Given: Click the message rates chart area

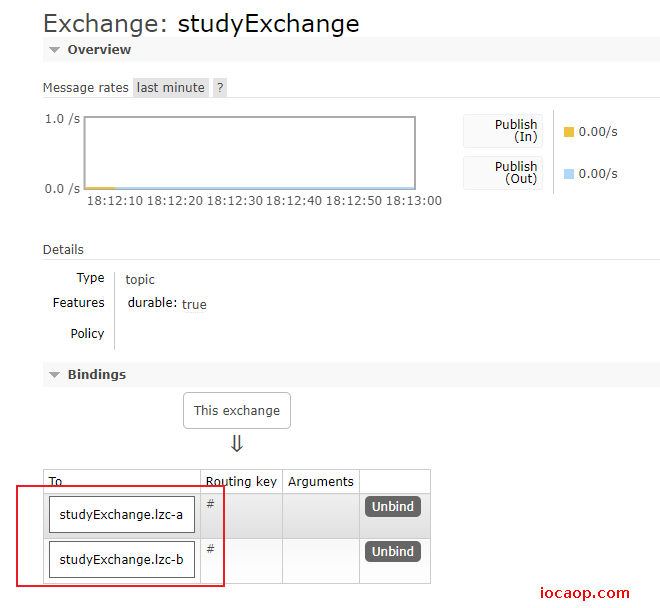Looking at the screenshot, I should coord(250,153).
